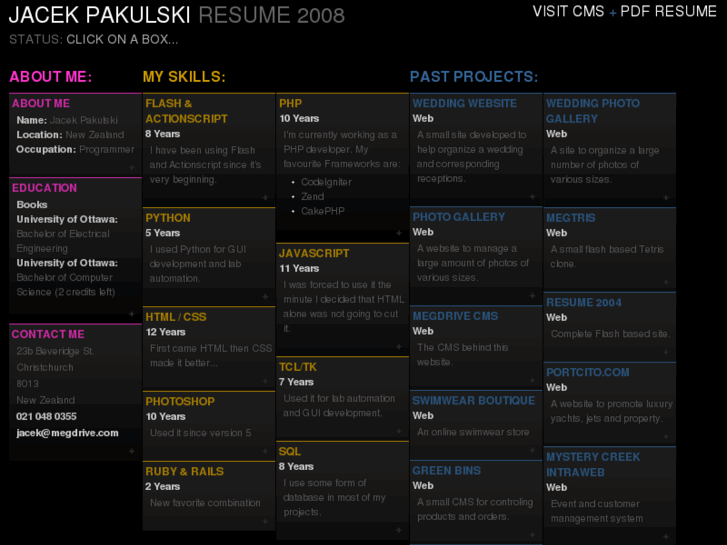The image size is (727, 545).
Task: Expand the Wedding Photo Gallery plus icon
Action: coord(666,198)
